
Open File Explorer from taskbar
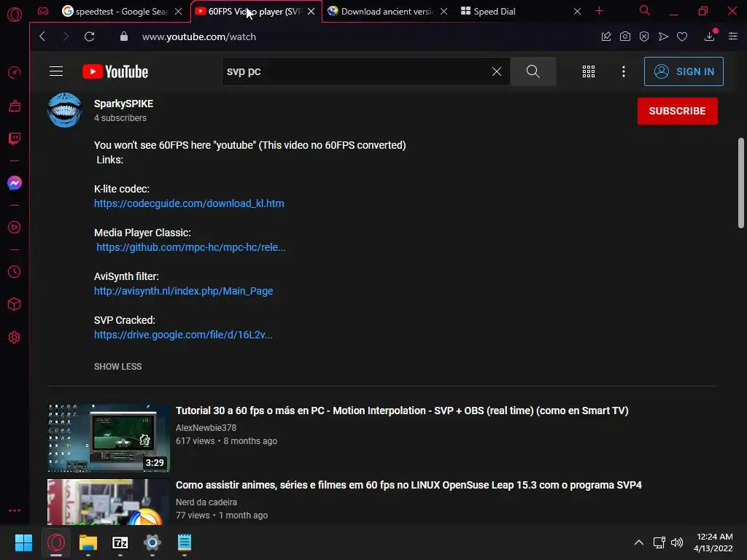click(x=88, y=542)
